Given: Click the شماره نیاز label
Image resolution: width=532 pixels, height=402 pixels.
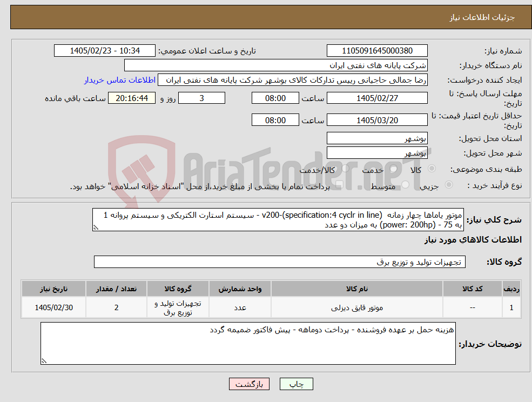Looking at the screenshot, I should point(503,51).
